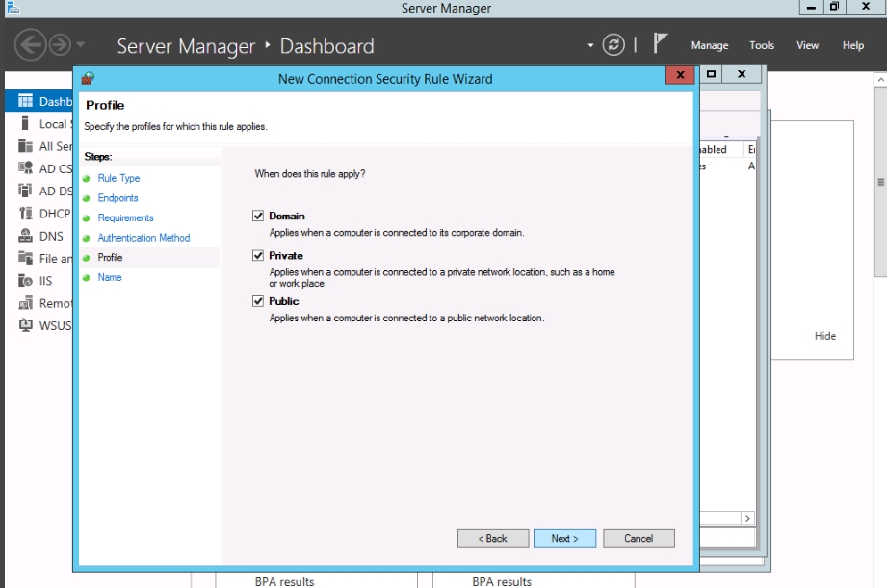Click the Server Manager vertical scrollbar up arrow
Image resolution: width=887 pixels, height=588 pixels.
point(881,80)
